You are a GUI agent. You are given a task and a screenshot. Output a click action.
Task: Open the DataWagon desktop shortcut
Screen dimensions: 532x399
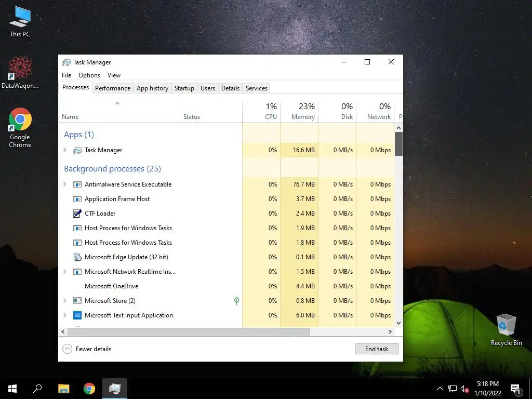(20, 73)
